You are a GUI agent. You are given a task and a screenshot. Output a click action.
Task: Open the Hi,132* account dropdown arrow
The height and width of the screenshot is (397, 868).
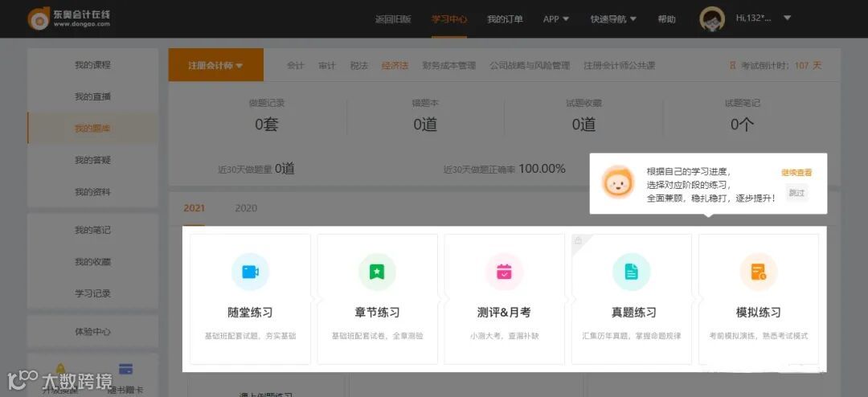pos(787,18)
